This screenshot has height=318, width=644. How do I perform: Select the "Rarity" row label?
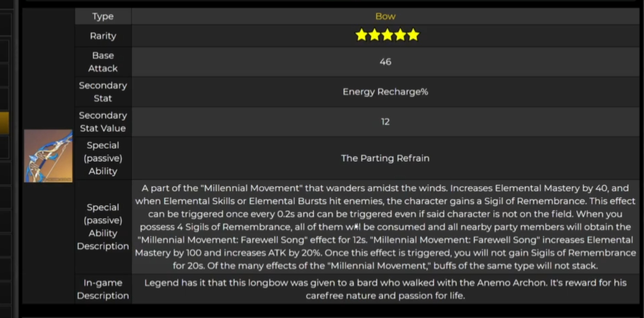coord(103,36)
